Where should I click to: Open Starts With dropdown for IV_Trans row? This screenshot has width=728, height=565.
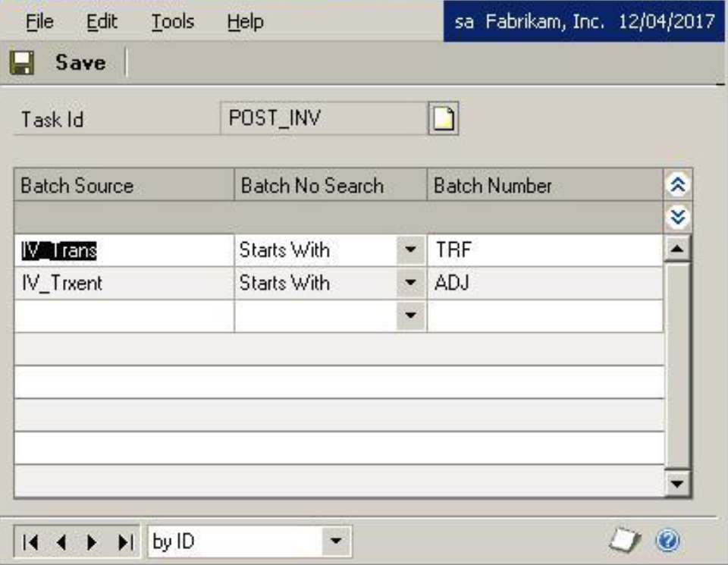pyautogui.click(x=410, y=250)
